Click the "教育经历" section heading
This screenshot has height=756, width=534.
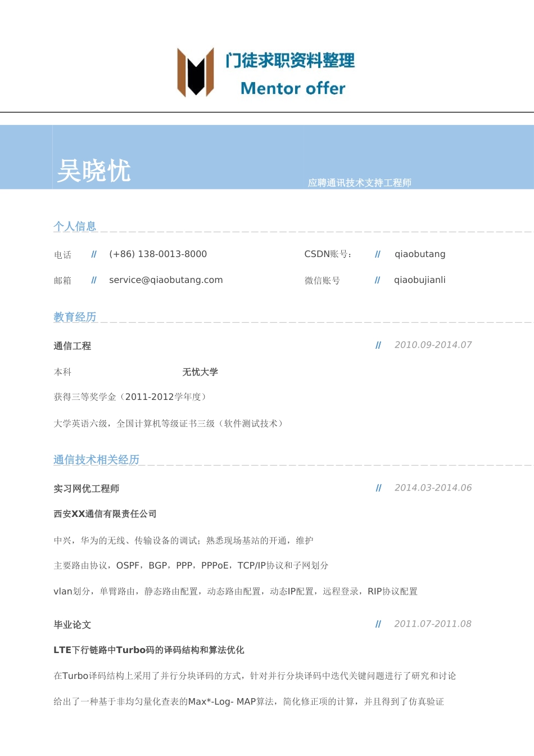(75, 316)
